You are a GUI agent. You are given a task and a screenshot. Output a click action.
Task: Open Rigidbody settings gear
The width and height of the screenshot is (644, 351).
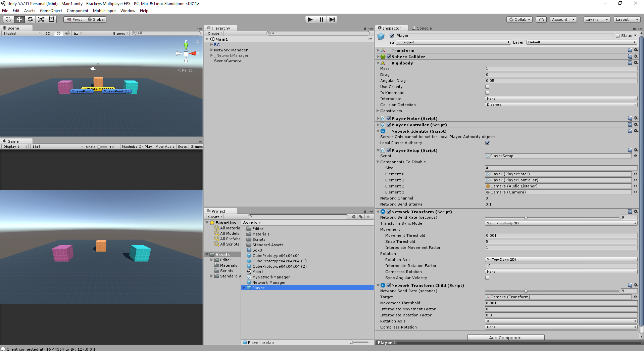[x=636, y=63]
